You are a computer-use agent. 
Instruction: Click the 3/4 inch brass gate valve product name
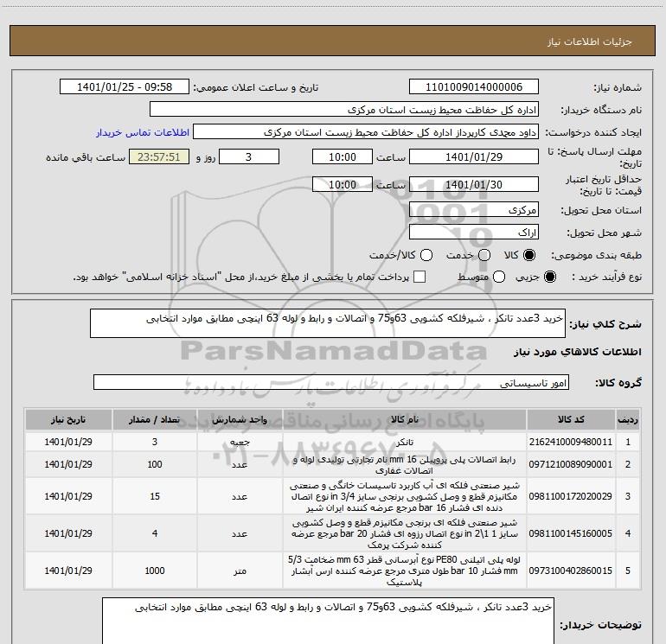click(405, 496)
